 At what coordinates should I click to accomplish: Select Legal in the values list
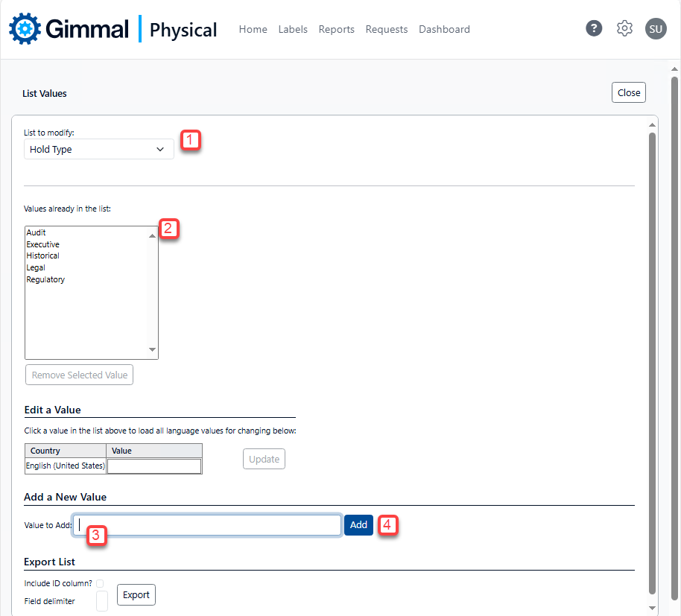36,267
